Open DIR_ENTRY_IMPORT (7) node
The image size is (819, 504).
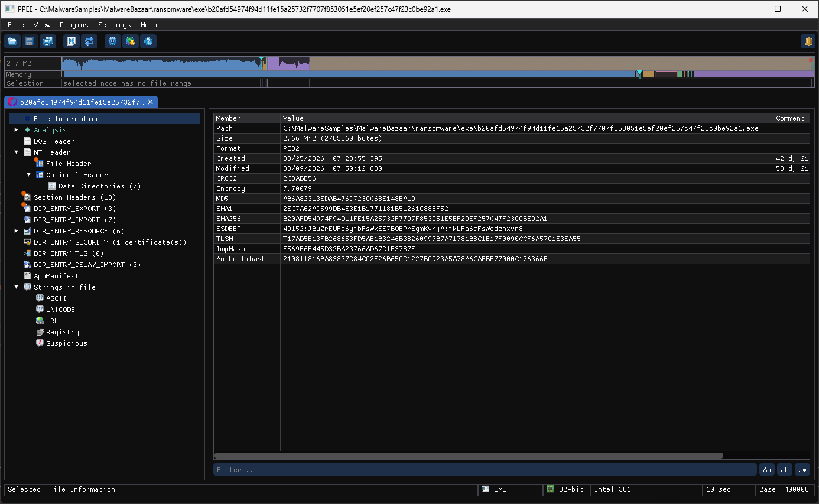[75, 220]
